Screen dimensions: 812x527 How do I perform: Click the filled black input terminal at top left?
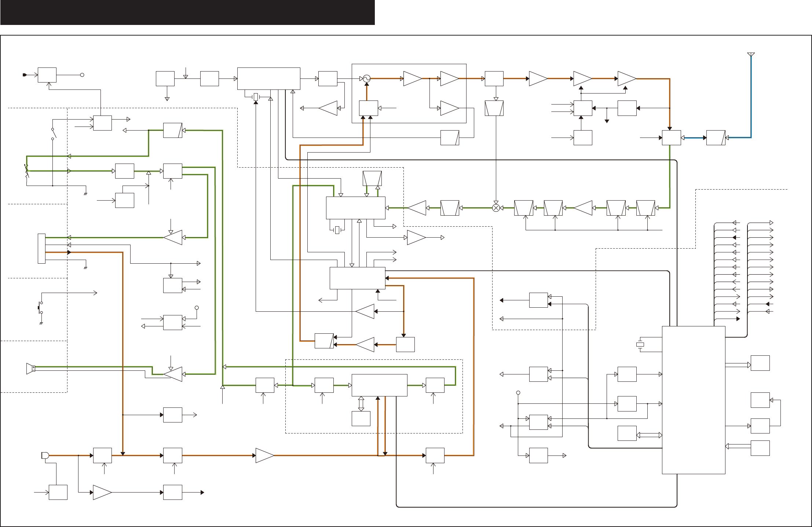tap(25, 75)
